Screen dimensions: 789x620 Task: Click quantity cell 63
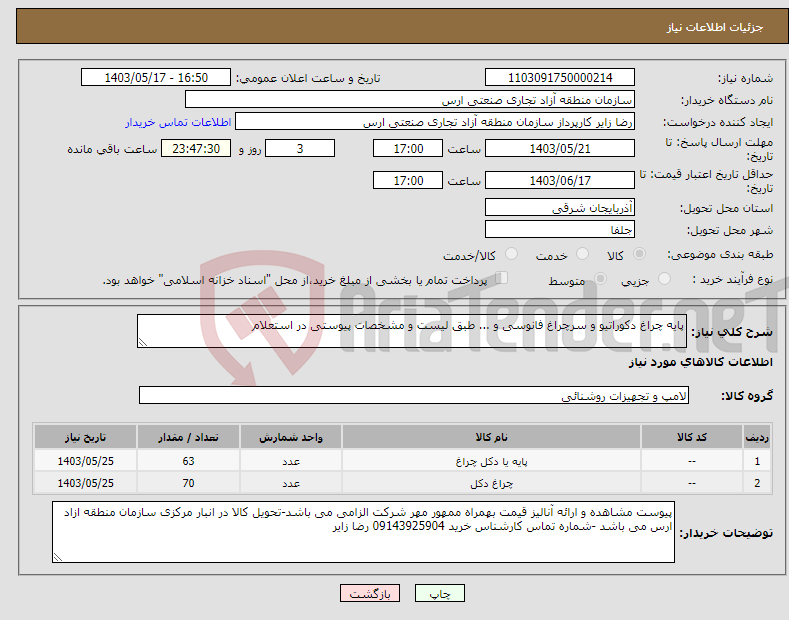(x=188, y=461)
